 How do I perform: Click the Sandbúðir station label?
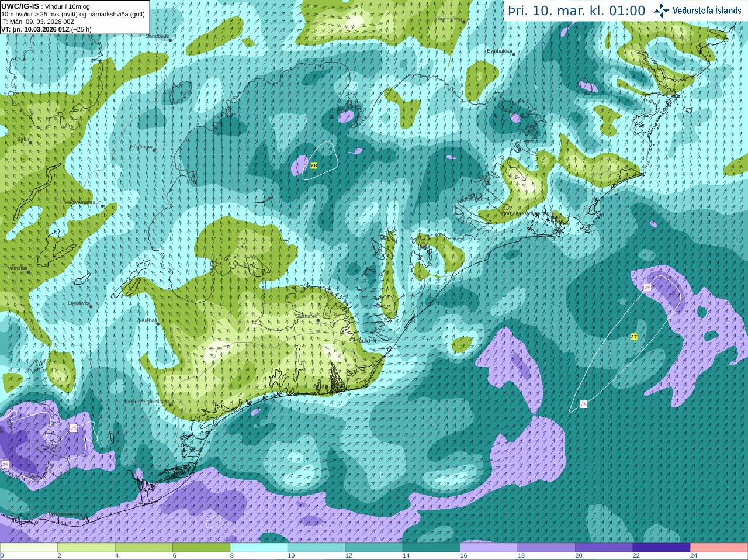(x=157, y=36)
